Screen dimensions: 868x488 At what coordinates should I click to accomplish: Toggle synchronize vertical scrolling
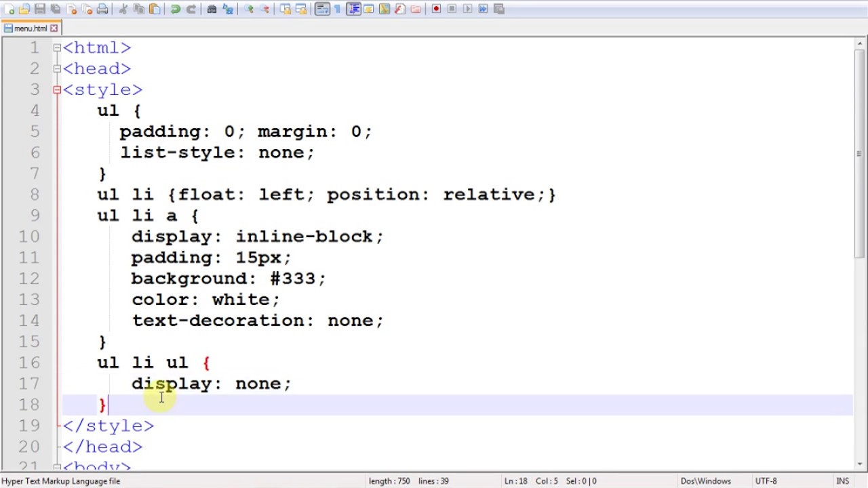point(286,9)
